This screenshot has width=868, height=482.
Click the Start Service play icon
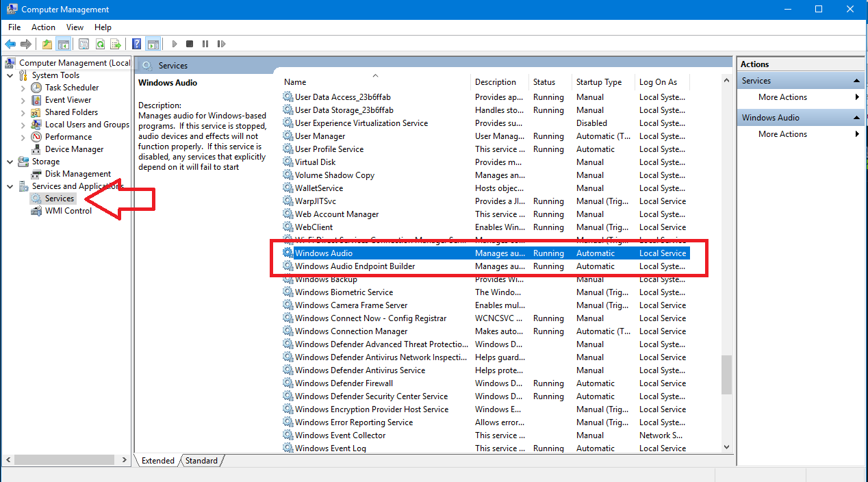pos(175,44)
